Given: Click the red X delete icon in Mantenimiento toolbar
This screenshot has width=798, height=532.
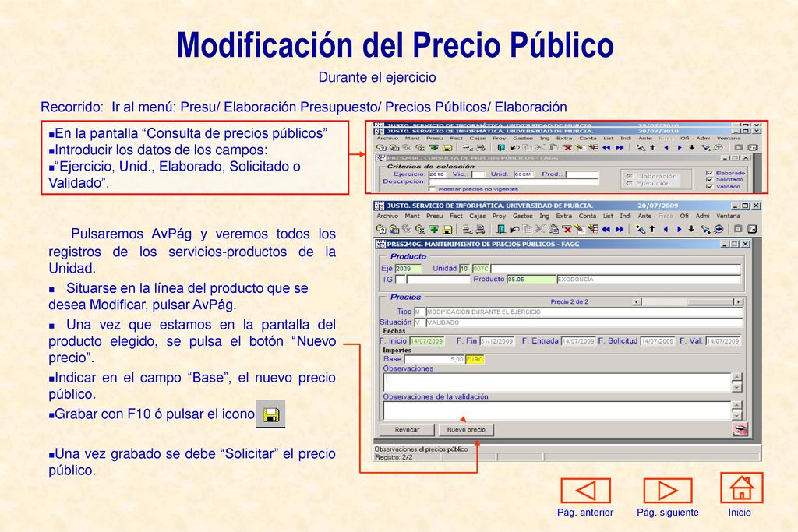Looking at the screenshot, I should tap(567, 229).
